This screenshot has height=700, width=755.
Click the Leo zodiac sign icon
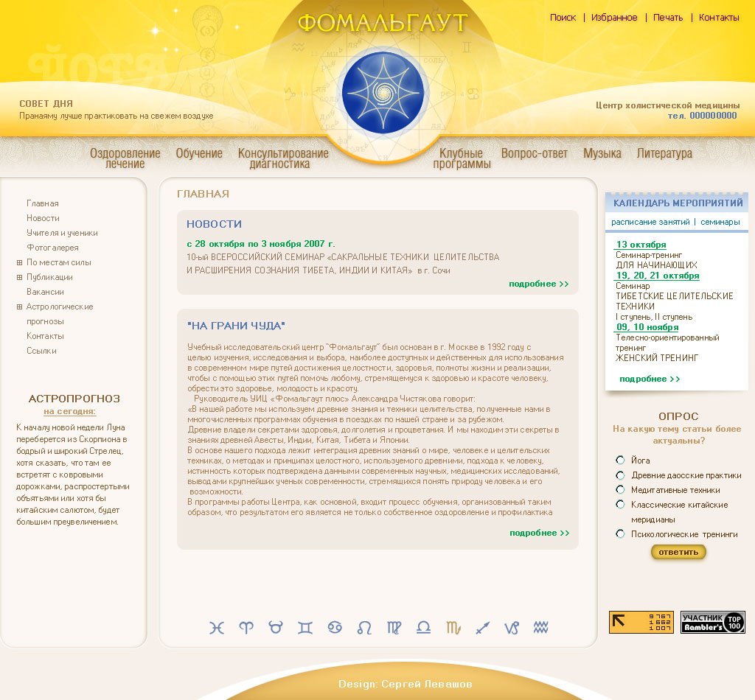(364, 628)
